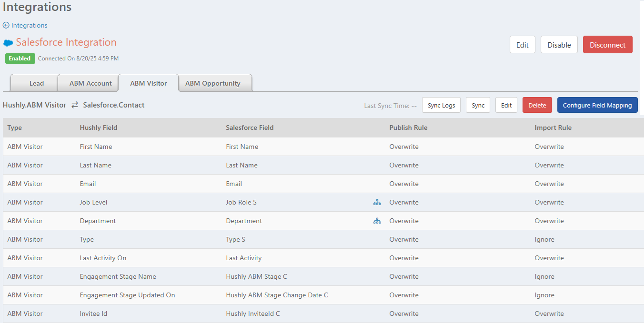Click the Hushly Field column header
This screenshot has height=323, width=644.
pyautogui.click(x=99, y=127)
